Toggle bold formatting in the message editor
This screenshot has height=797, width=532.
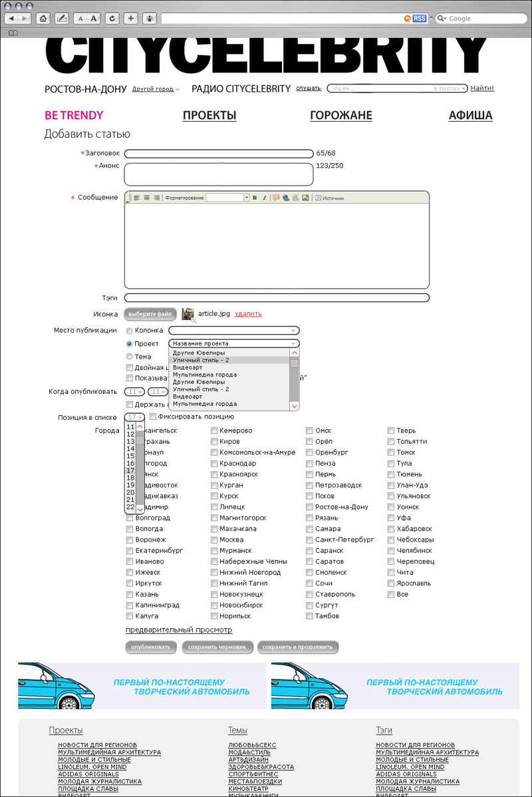pyautogui.click(x=255, y=198)
